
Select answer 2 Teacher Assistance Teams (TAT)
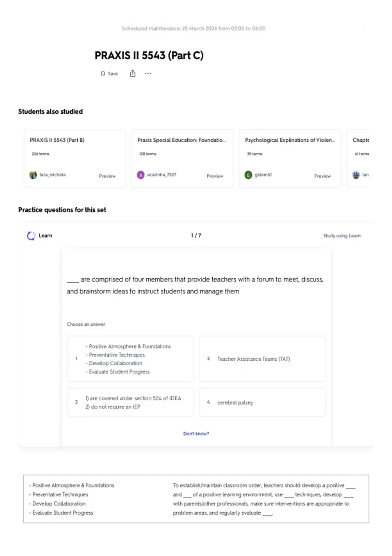click(262, 359)
